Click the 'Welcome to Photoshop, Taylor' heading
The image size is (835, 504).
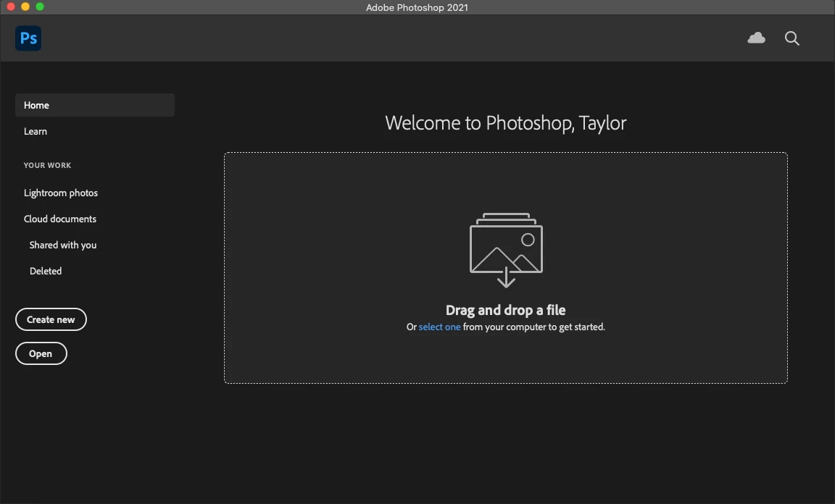pyautogui.click(x=505, y=123)
